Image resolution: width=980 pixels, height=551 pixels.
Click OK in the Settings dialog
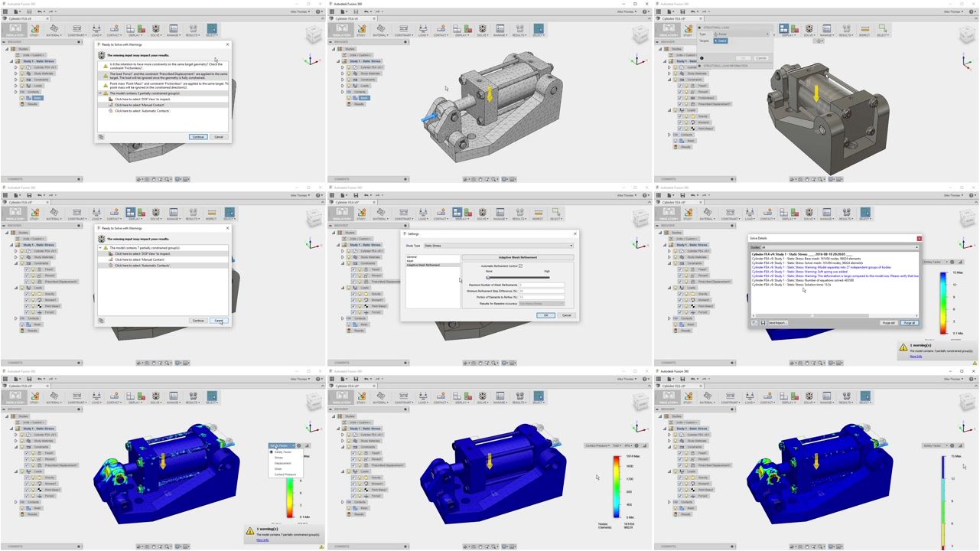pyautogui.click(x=545, y=315)
